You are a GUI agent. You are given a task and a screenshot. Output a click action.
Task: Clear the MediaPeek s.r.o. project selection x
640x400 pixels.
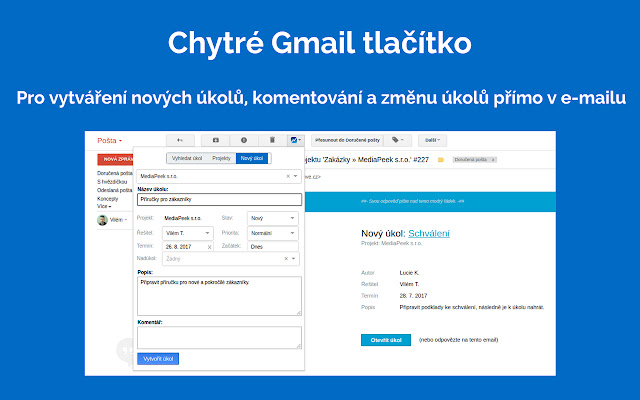(288, 176)
